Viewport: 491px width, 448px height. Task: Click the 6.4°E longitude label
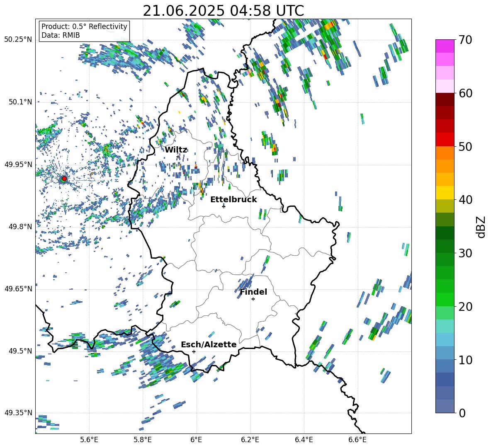304,440
